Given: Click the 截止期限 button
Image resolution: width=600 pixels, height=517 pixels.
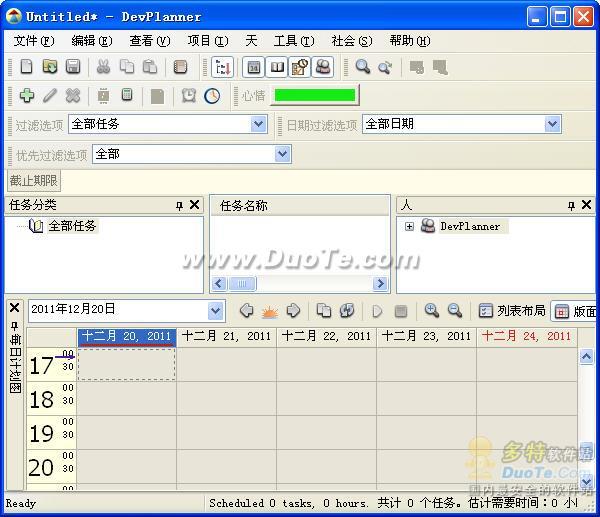Looking at the screenshot, I should (34, 180).
